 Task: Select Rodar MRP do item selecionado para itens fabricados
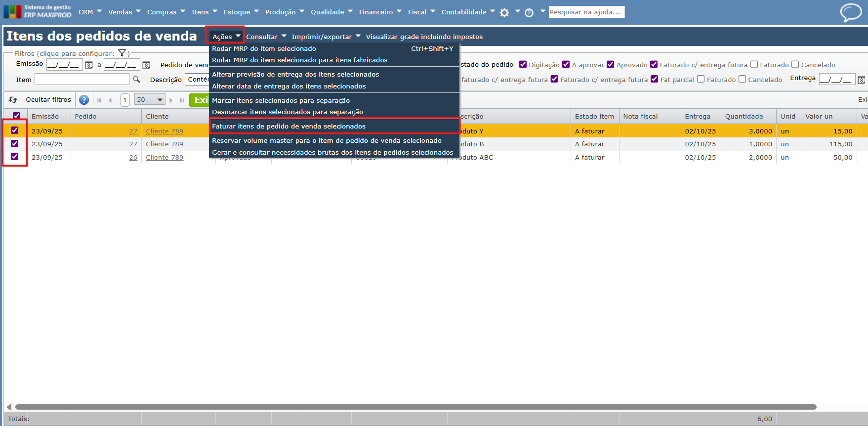(x=334, y=60)
